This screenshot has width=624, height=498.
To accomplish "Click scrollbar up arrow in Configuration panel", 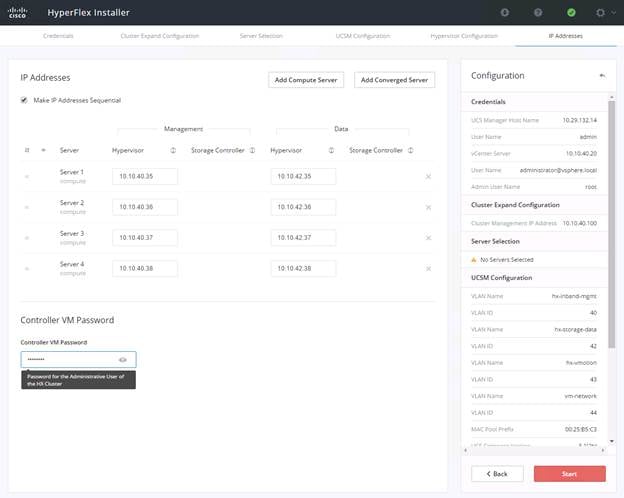I will point(612,97).
